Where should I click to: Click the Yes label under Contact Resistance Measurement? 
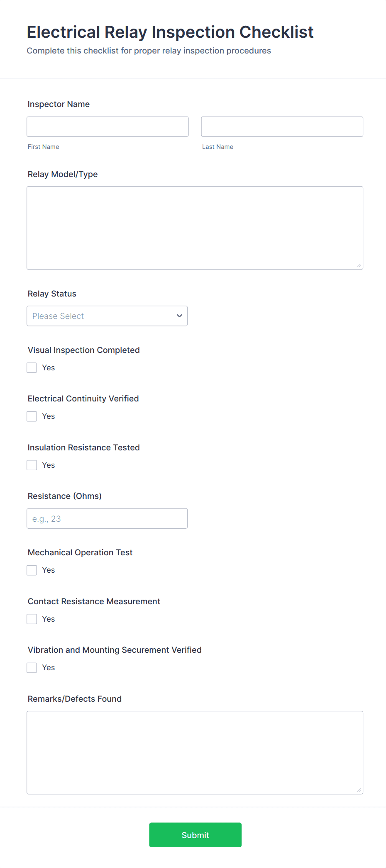(x=49, y=619)
